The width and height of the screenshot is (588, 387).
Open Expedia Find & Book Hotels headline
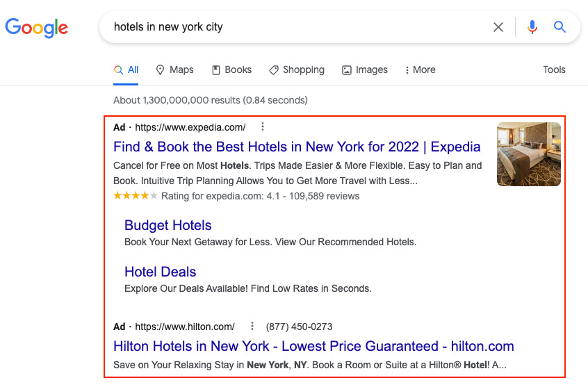[x=297, y=147]
